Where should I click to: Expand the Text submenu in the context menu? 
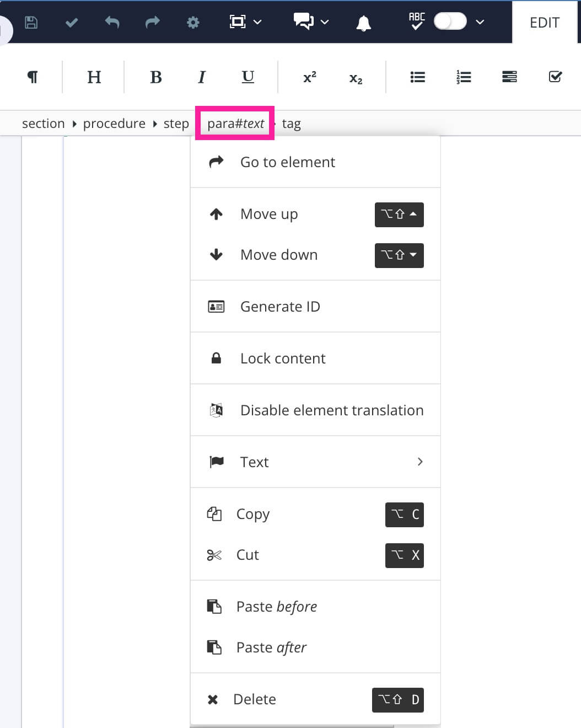(x=254, y=462)
